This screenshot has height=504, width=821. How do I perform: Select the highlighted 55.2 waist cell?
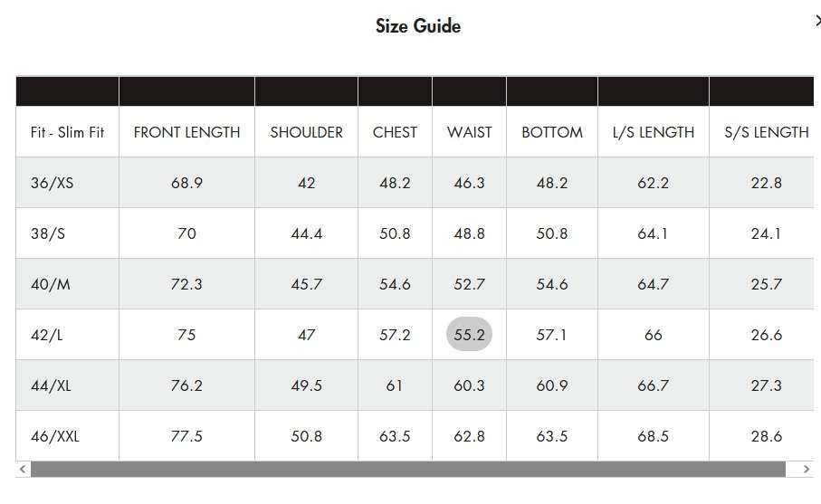(469, 334)
